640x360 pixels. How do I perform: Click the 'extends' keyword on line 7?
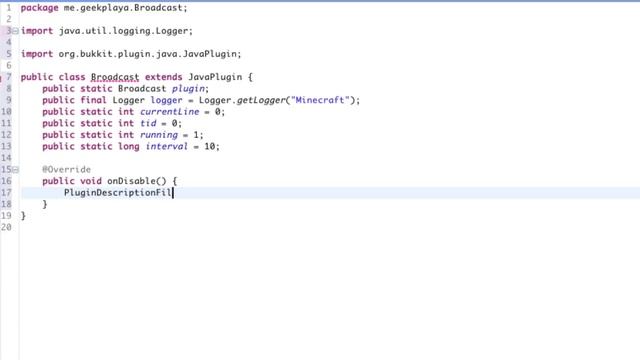pos(164,77)
